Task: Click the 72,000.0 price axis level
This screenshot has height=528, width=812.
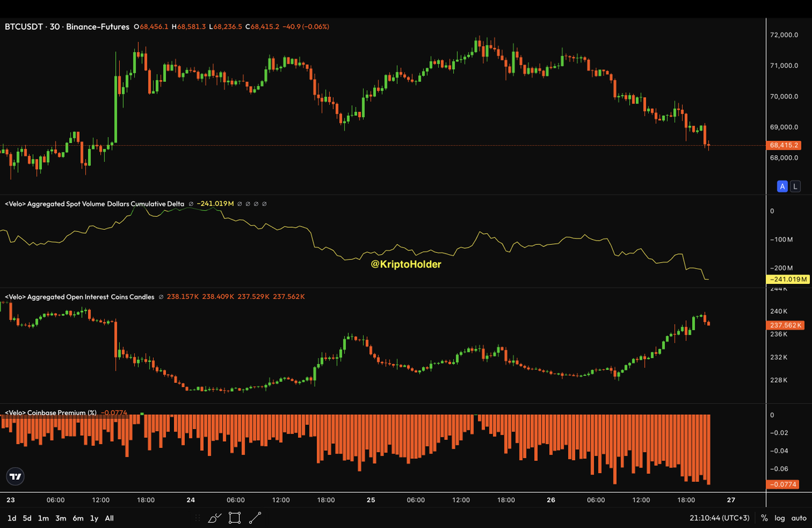Action: pyautogui.click(x=784, y=35)
